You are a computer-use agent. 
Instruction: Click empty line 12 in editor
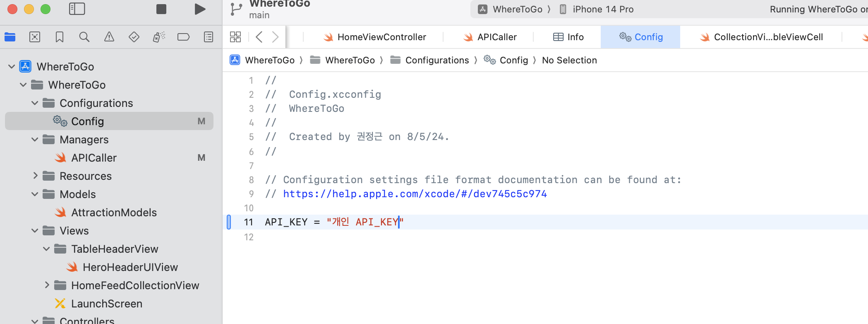[x=545, y=237]
